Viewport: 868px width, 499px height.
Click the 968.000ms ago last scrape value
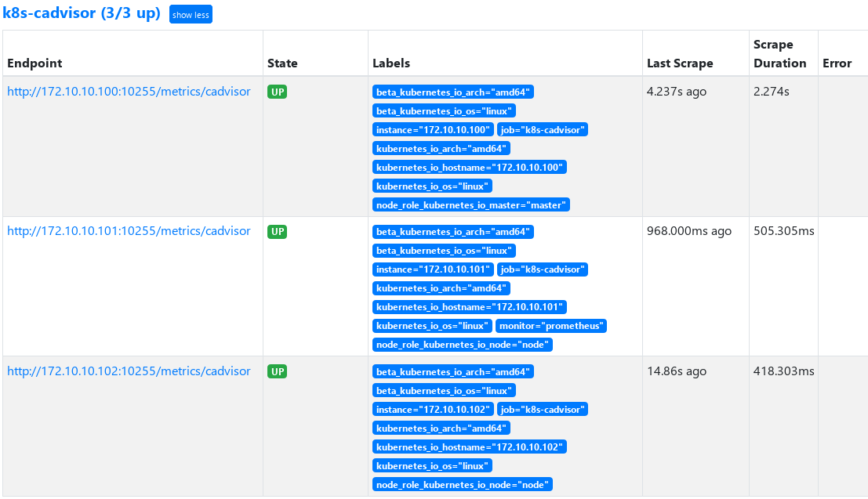coord(689,230)
